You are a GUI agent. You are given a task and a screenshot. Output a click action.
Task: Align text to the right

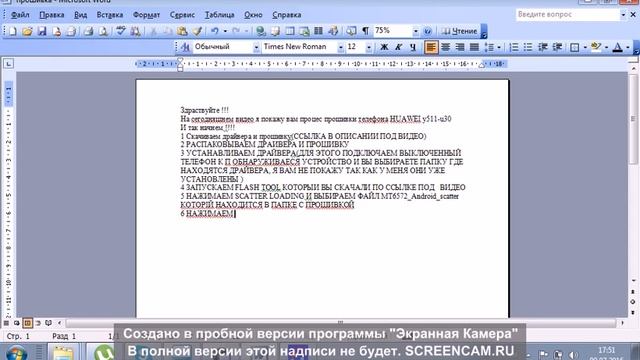tap(460, 47)
